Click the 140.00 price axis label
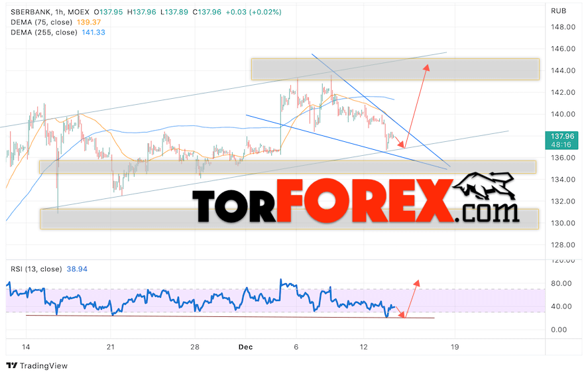 [x=563, y=114]
